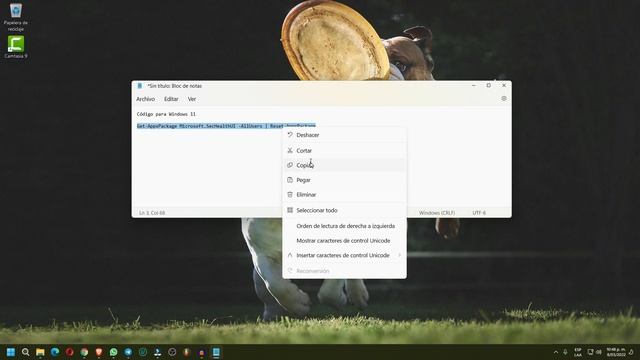Open Telegram from the taskbar
The image size is (640, 360).
coord(128,352)
